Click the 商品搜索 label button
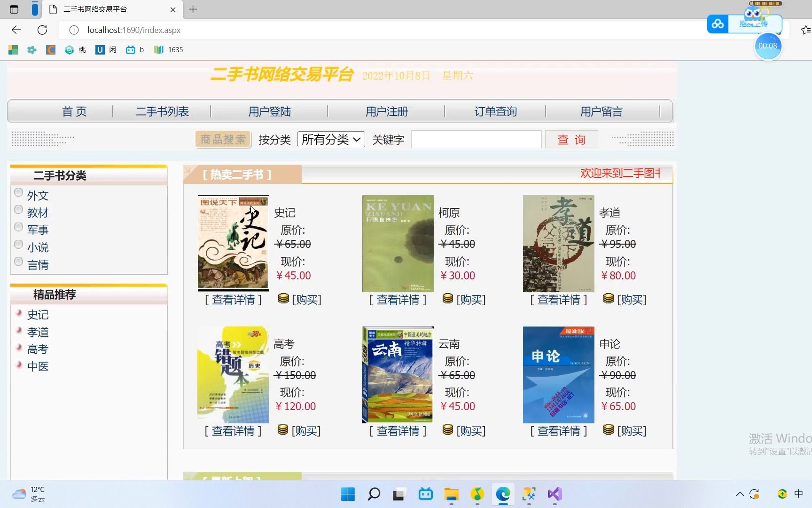Viewport: 812px width, 508px height. [x=223, y=140]
